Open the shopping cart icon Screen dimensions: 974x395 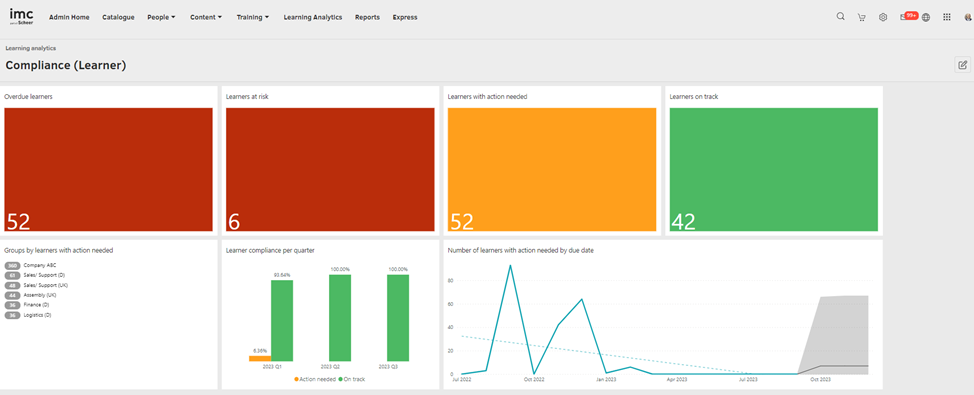862,17
